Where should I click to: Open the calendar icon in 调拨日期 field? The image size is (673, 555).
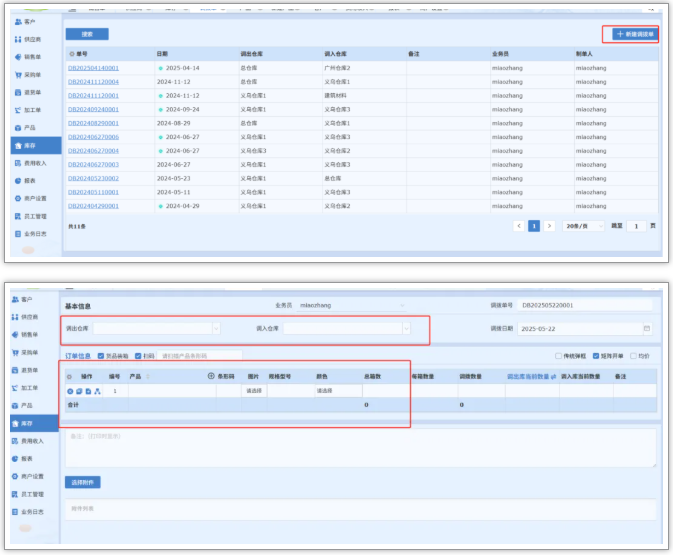pos(647,328)
